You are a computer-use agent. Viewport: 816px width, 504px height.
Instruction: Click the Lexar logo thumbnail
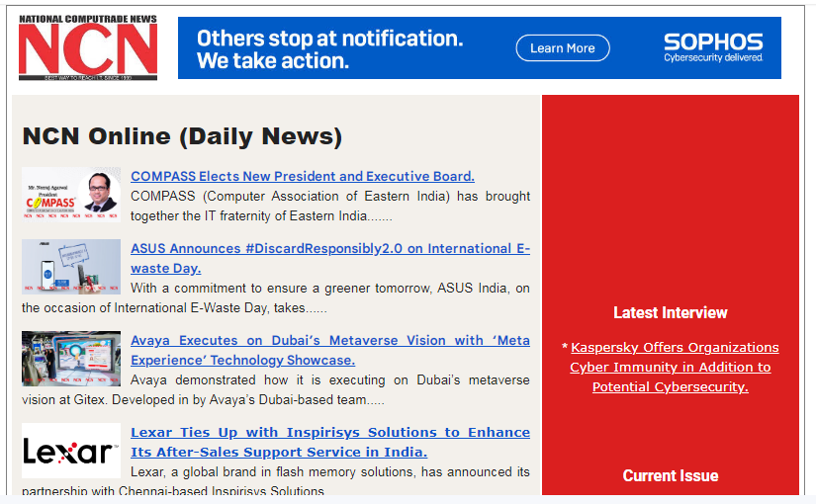pyautogui.click(x=71, y=451)
